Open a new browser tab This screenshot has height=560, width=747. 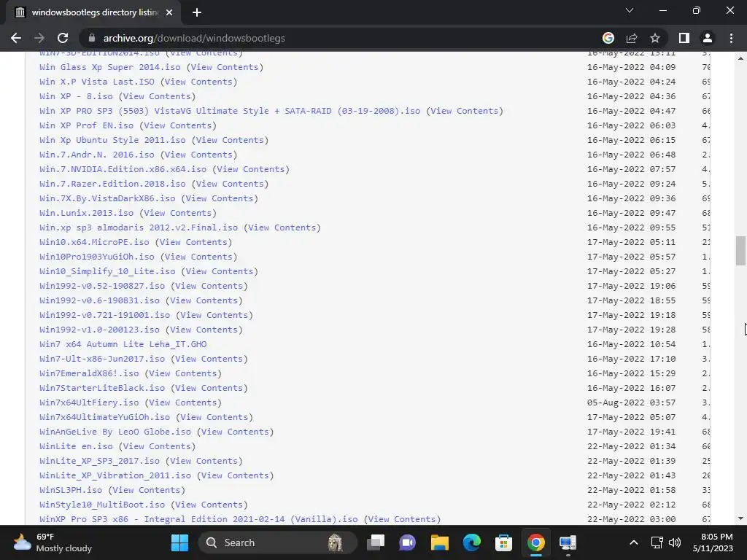point(197,12)
